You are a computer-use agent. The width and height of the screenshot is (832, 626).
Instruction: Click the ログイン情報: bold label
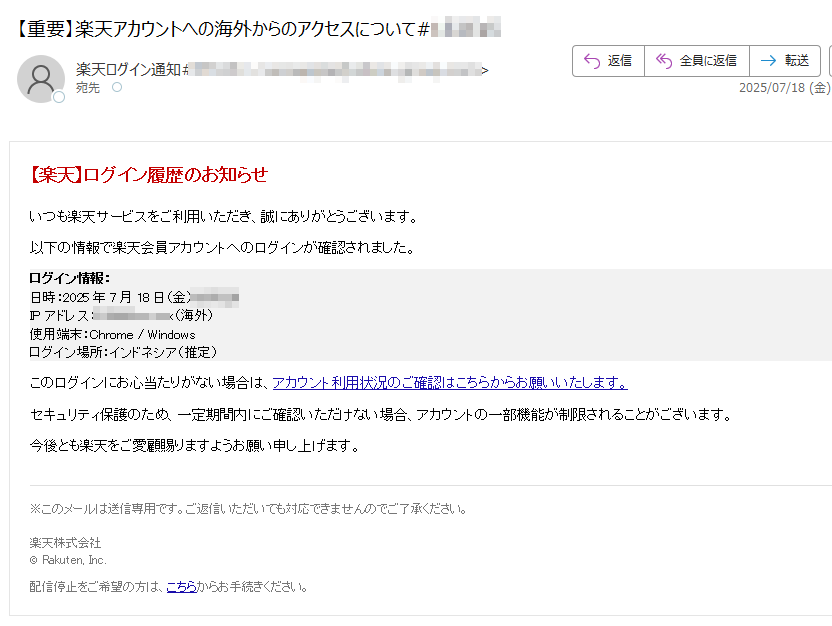point(70,278)
